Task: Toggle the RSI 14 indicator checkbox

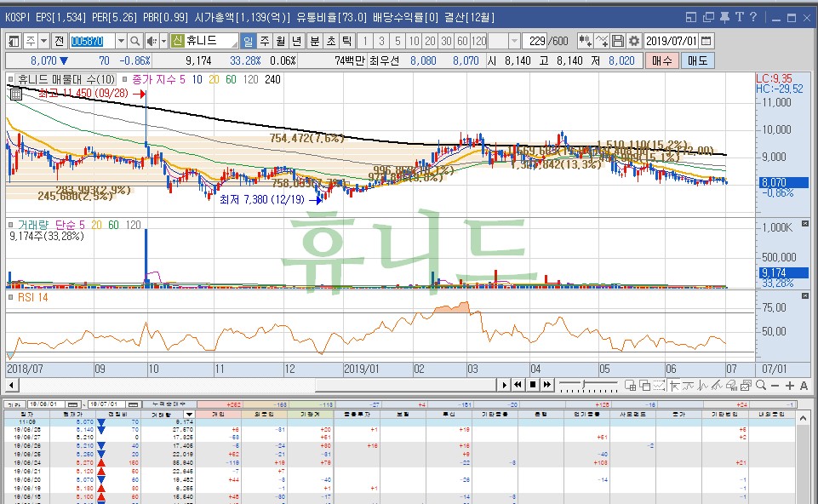Action: pyautogui.click(x=10, y=297)
